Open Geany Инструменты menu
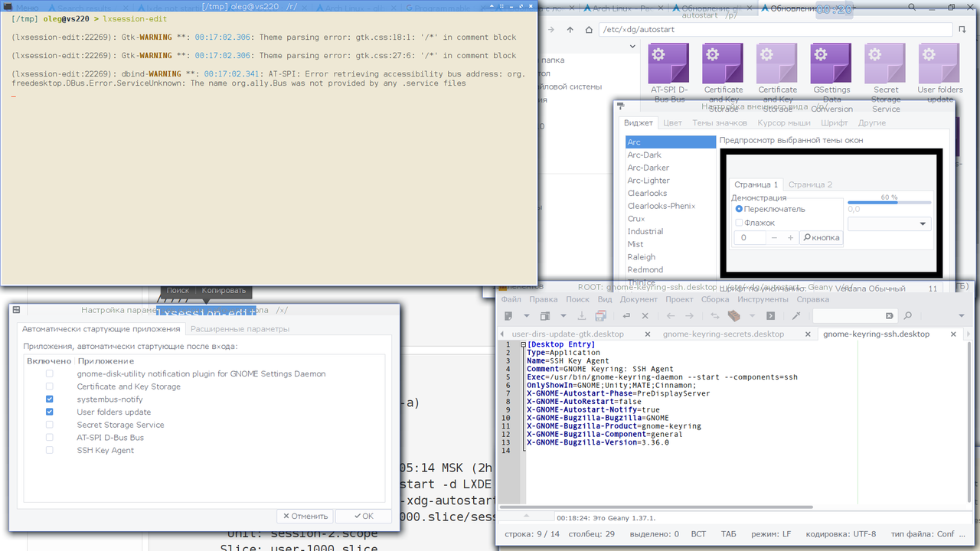This screenshot has width=980, height=551. pyautogui.click(x=763, y=299)
